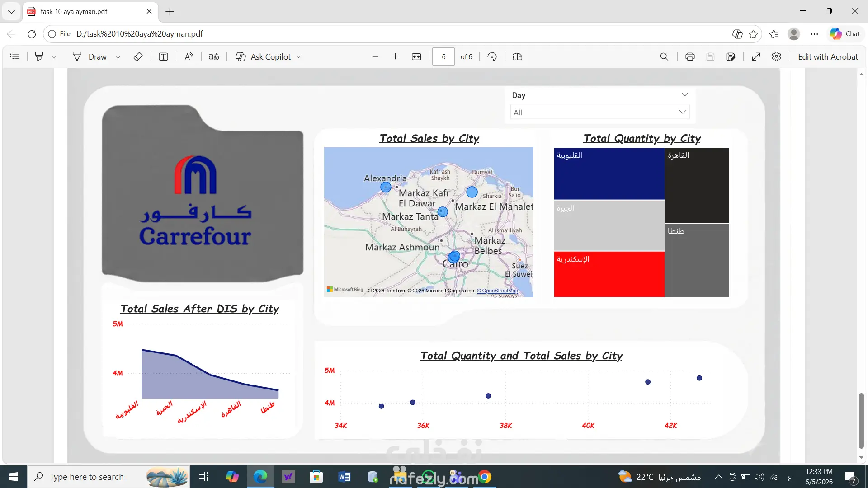Viewport: 868px width, 488px height.
Task: Click the Type here to search box
Action: click(108, 477)
